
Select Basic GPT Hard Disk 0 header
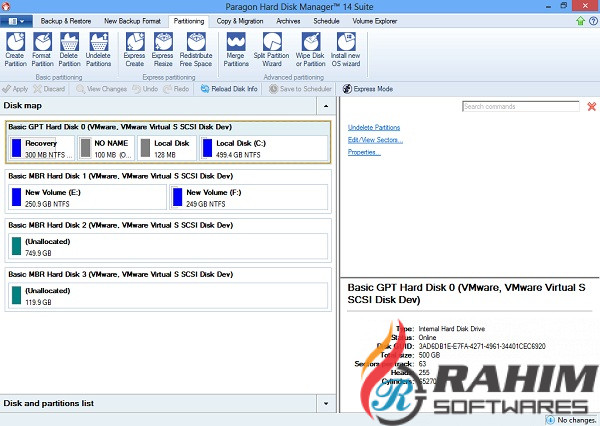click(120, 127)
